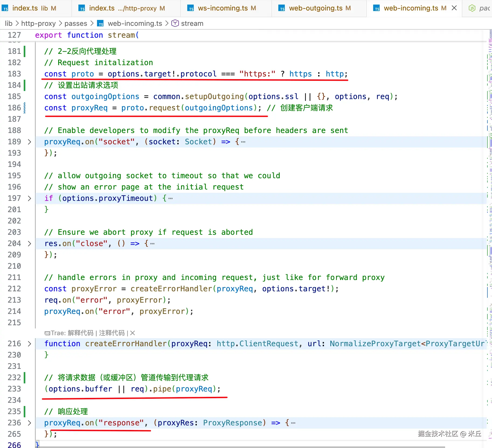Click the TS icon on ws-incoming.ts tab
The image size is (492, 448).
tap(191, 8)
